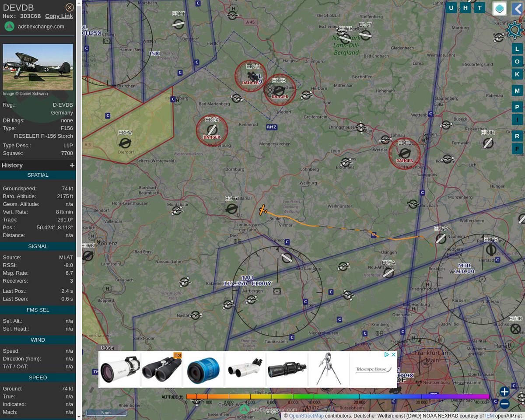Toggle the F follow button
Screen dimensions: 525x420
click(517, 149)
